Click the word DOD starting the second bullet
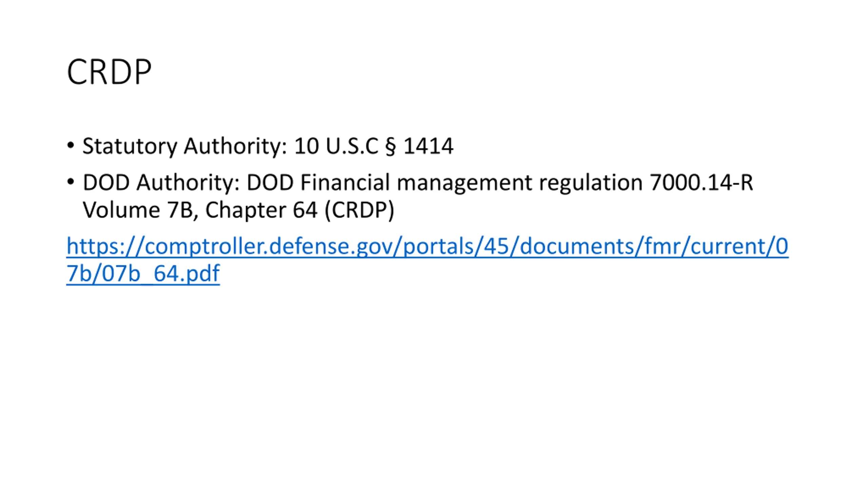This screenshot has width=868, height=488. [x=106, y=183]
